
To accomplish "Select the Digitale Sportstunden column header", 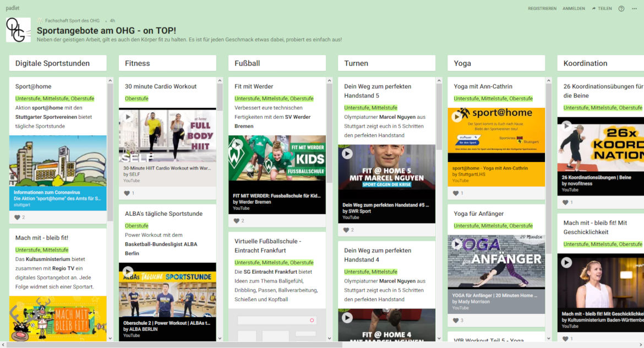I will coord(58,63).
